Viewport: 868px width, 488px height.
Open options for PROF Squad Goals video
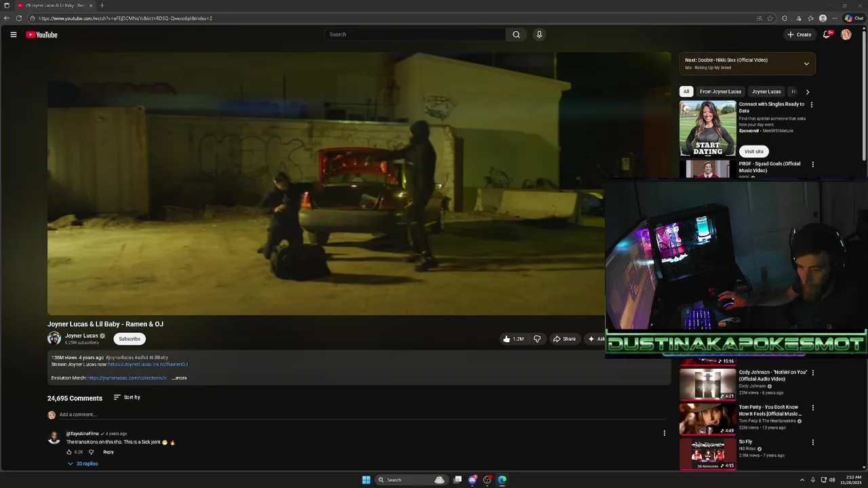coord(812,164)
